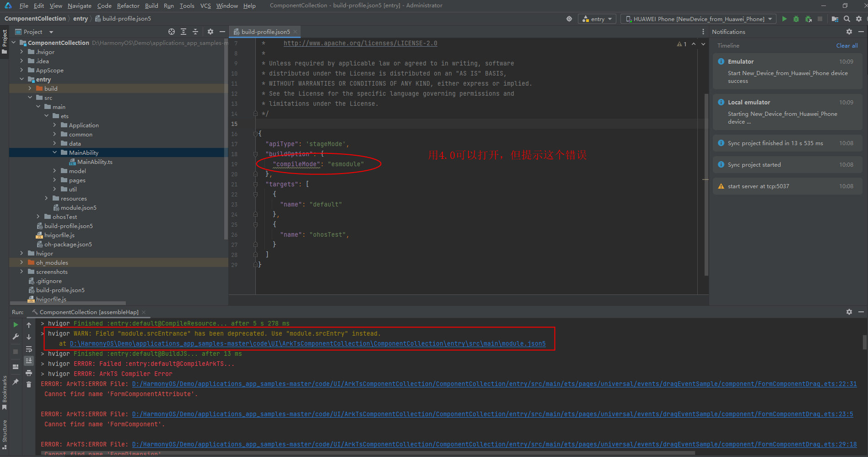This screenshot has height=457, width=868.
Task: Close the build-profile.json5 tab
Action: (x=295, y=32)
